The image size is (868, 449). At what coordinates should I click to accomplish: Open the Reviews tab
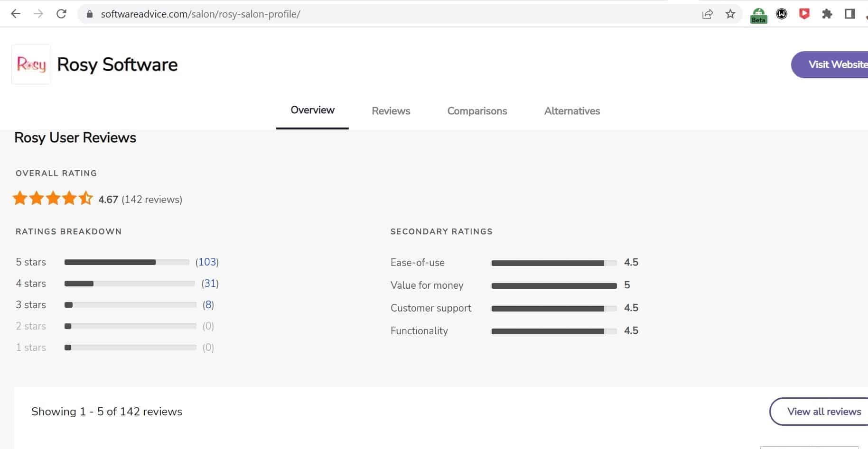pos(391,111)
